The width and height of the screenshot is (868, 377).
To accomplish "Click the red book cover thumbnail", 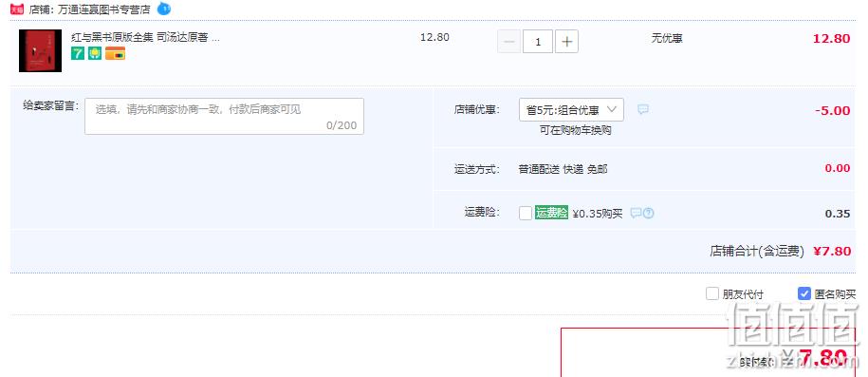I will pyautogui.click(x=41, y=50).
